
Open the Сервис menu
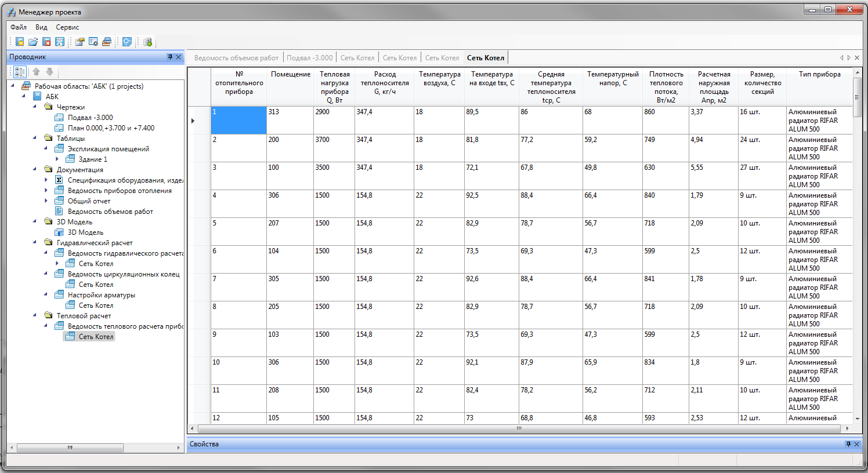67,27
